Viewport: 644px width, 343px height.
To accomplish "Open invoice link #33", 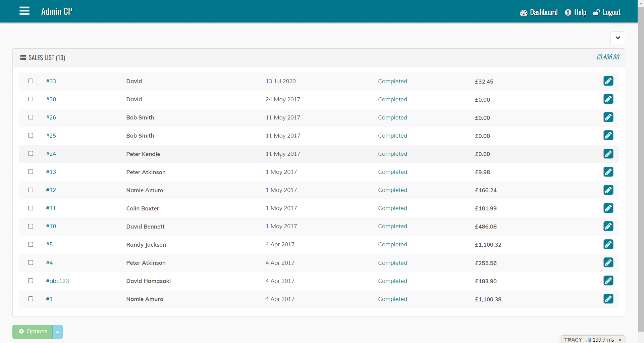I will 51,81.
